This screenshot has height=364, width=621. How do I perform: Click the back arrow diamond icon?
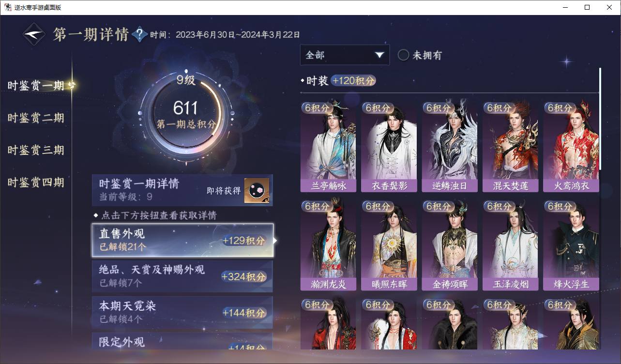click(x=34, y=34)
